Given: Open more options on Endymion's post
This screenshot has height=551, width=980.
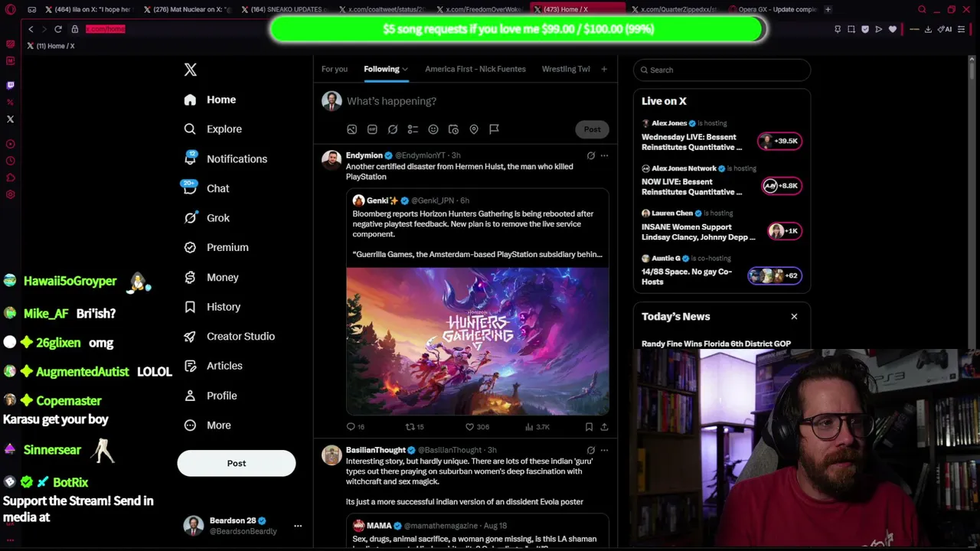Looking at the screenshot, I should (604, 155).
